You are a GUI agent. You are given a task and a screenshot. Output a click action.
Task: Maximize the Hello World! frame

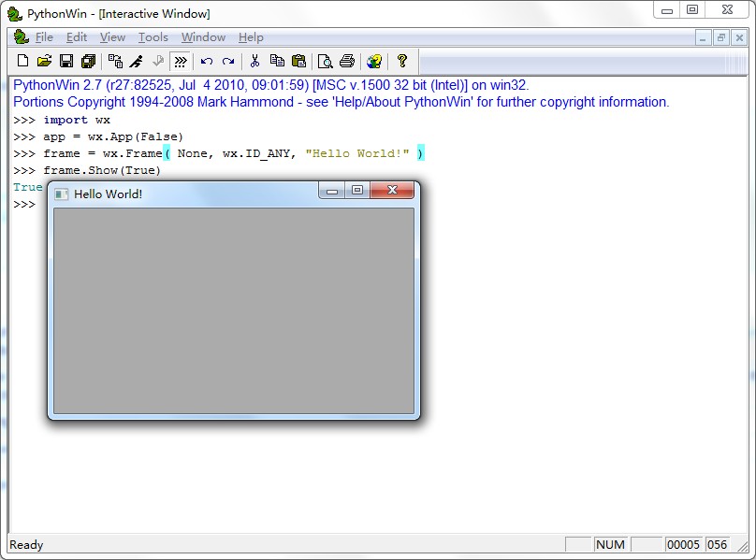click(x=356, y=190)
